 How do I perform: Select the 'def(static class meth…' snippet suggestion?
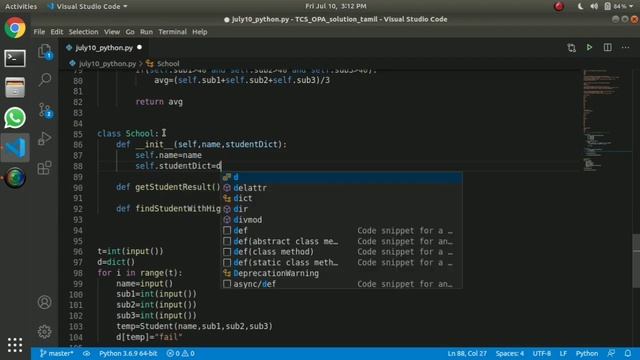(x=342, y=262)
